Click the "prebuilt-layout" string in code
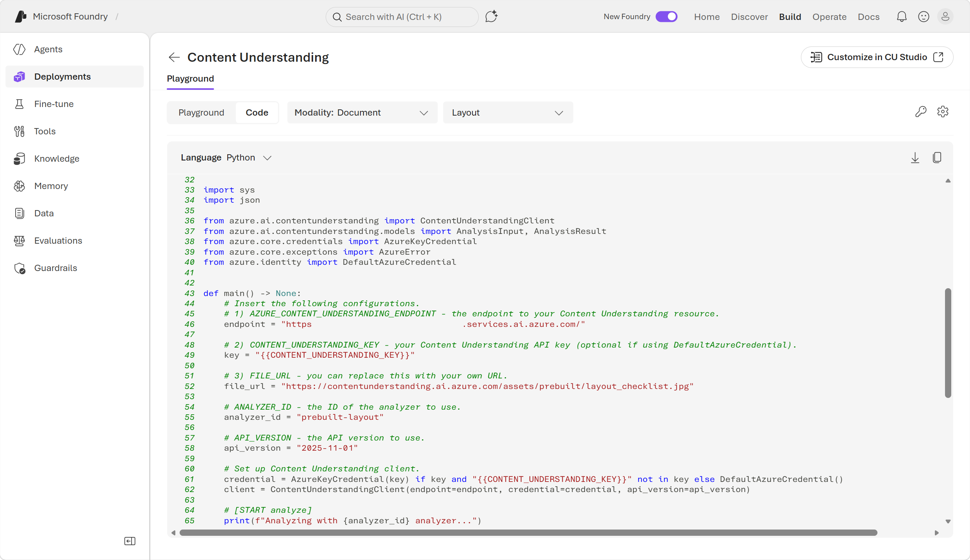This screenshot has width=970, height=560. (340, 417)
